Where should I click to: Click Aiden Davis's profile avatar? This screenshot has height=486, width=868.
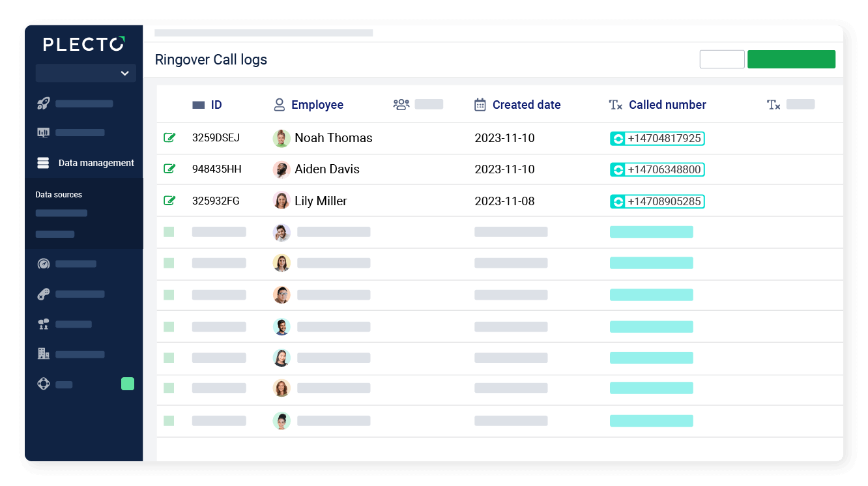(x=282, y=169)
